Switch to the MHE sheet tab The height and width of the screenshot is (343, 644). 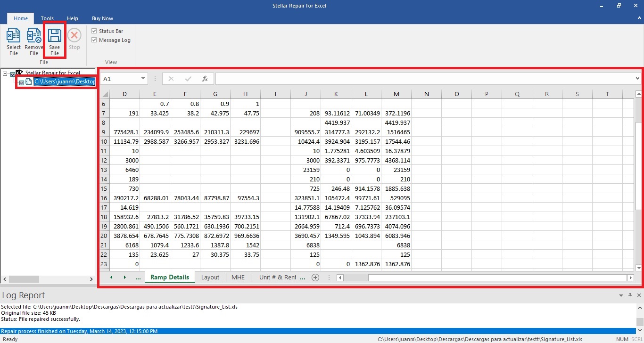coord(238,278)
